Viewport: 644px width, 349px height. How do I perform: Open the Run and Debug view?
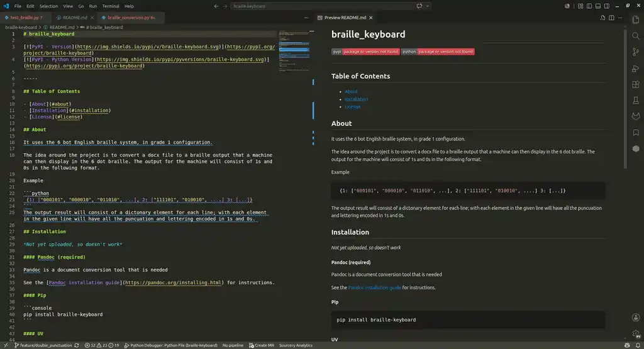point(636,68)
